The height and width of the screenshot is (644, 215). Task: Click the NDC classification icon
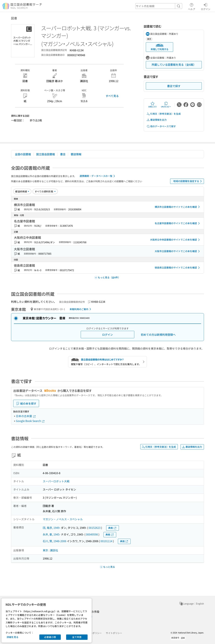click(x=84, y=96)
